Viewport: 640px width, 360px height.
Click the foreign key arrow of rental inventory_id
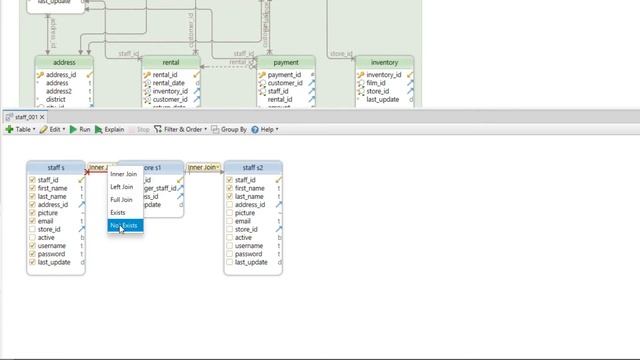197,91
